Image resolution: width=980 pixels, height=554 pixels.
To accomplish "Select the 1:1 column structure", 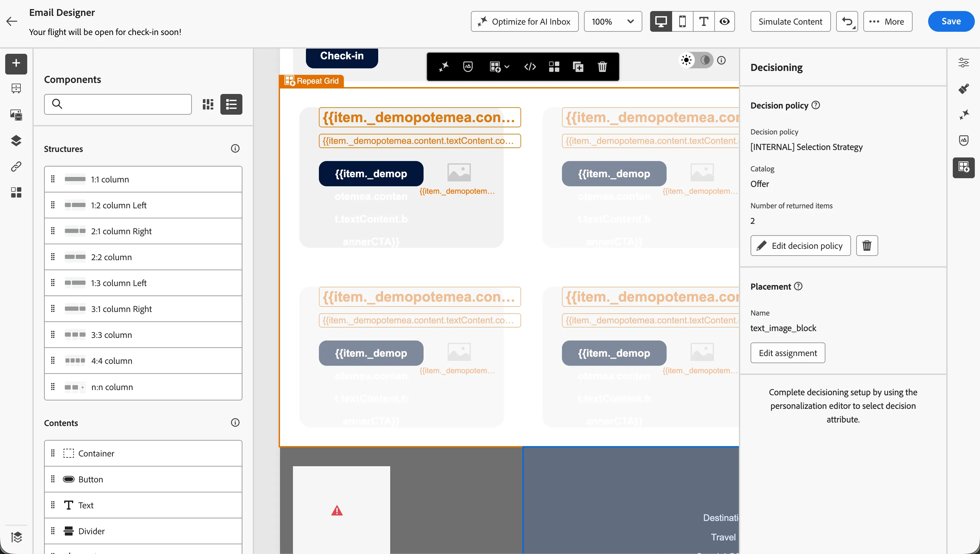I will [x=143, y=179].
